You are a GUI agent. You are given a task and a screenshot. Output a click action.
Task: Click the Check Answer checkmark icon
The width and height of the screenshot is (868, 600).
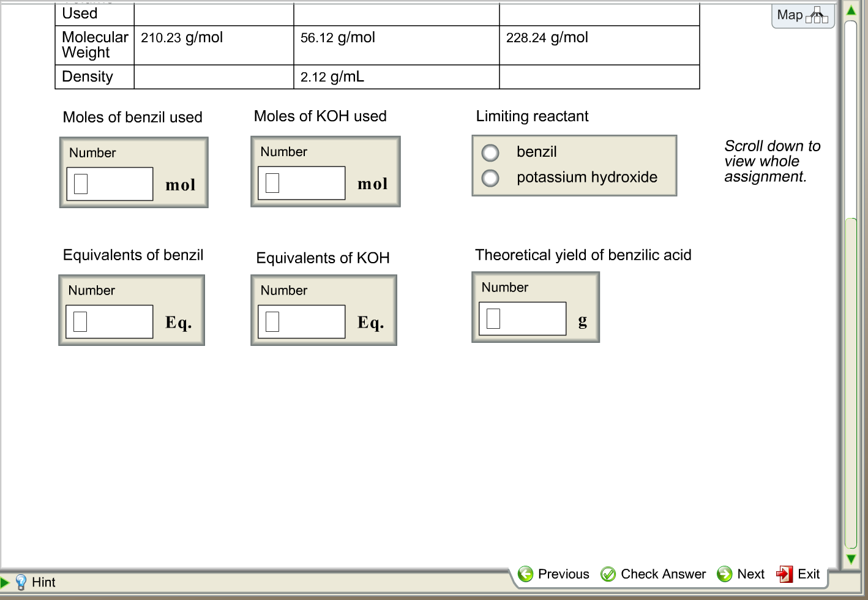click(608, 574)
